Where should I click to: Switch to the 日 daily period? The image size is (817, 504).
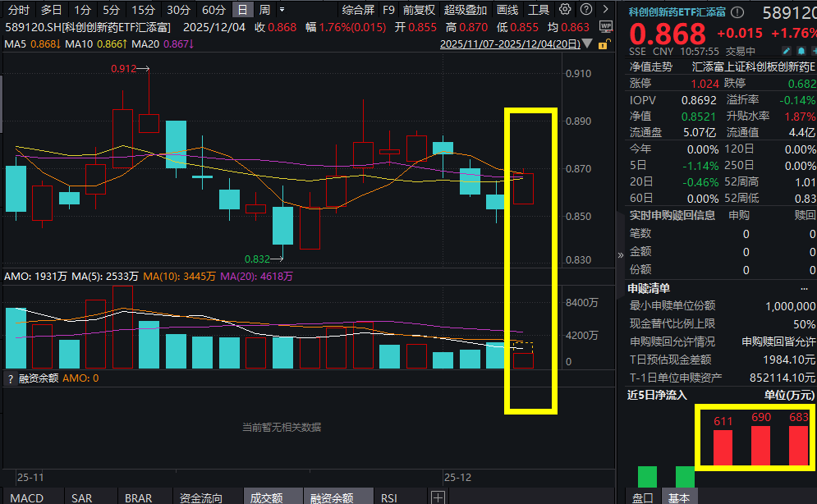pyautogui.click(x=241, y=10)
